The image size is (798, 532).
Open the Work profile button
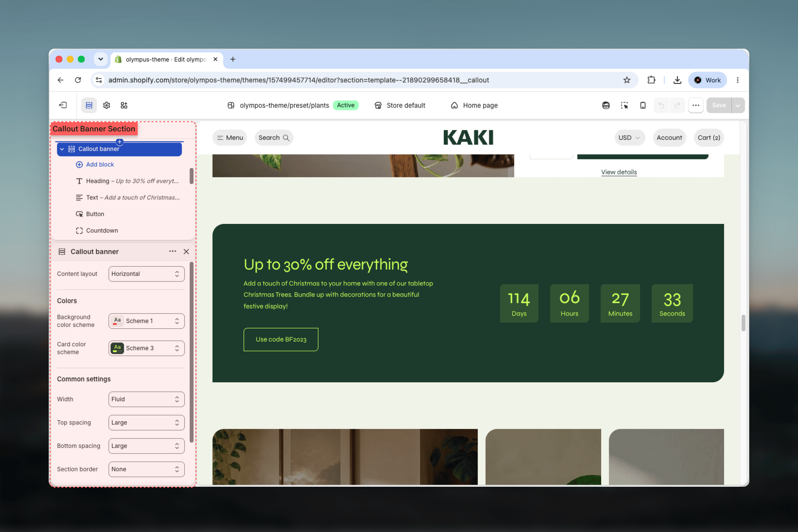(707, 80)
